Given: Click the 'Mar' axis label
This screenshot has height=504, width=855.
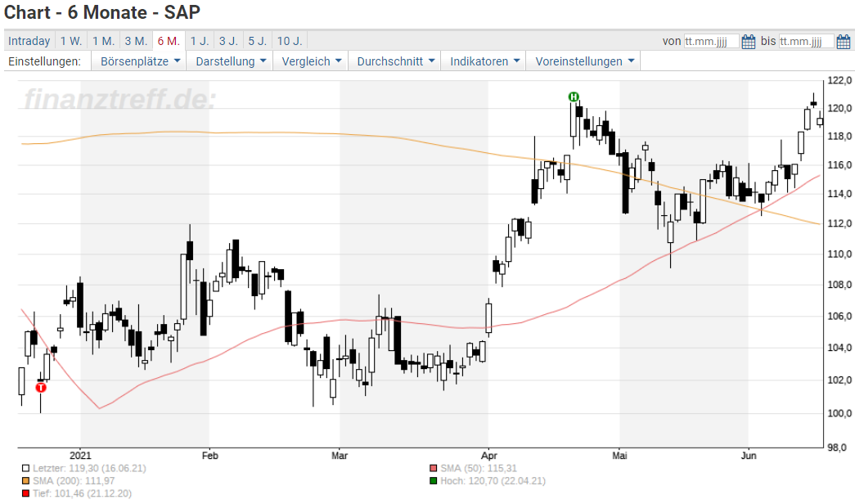Looking at the screenshot, I should coord(340,456).
